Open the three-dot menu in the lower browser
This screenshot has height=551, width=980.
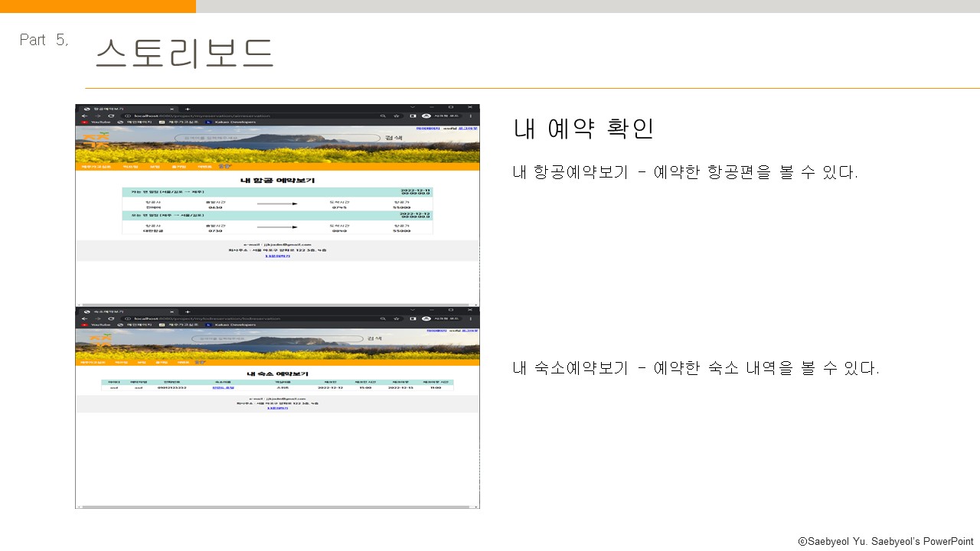point(471,318)
